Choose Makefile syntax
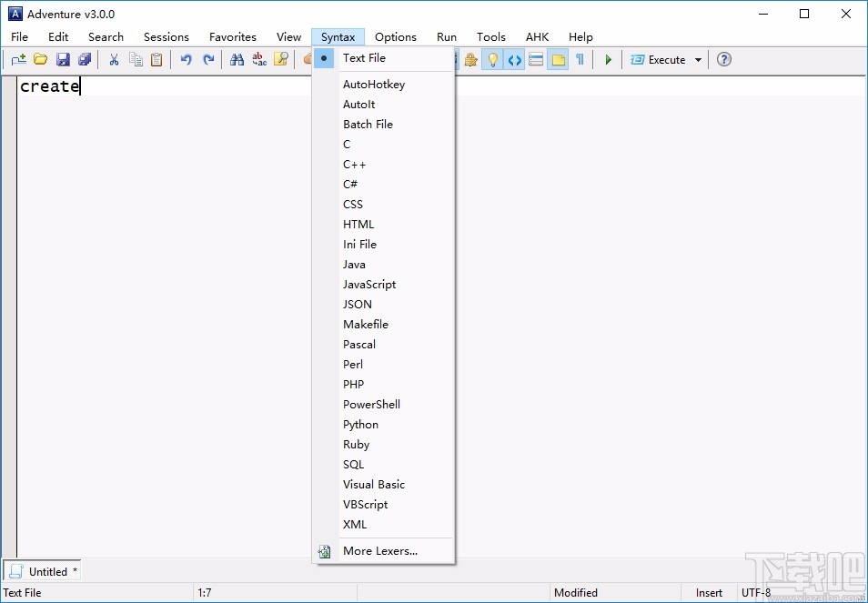This screenshot has height=603, width=868. 383,324
